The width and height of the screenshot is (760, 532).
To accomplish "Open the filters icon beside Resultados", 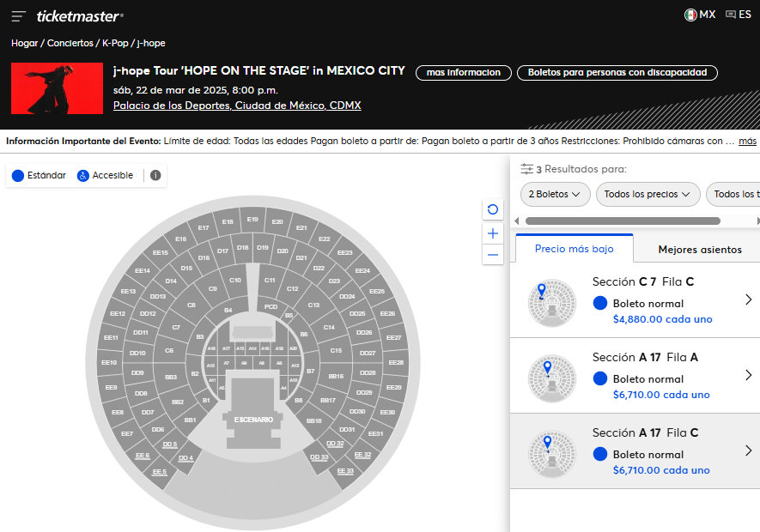I will [527, 169].
